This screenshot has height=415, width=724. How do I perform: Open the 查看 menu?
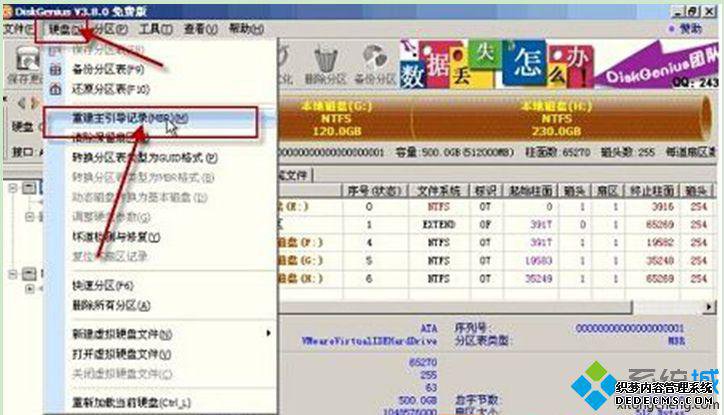201,29
